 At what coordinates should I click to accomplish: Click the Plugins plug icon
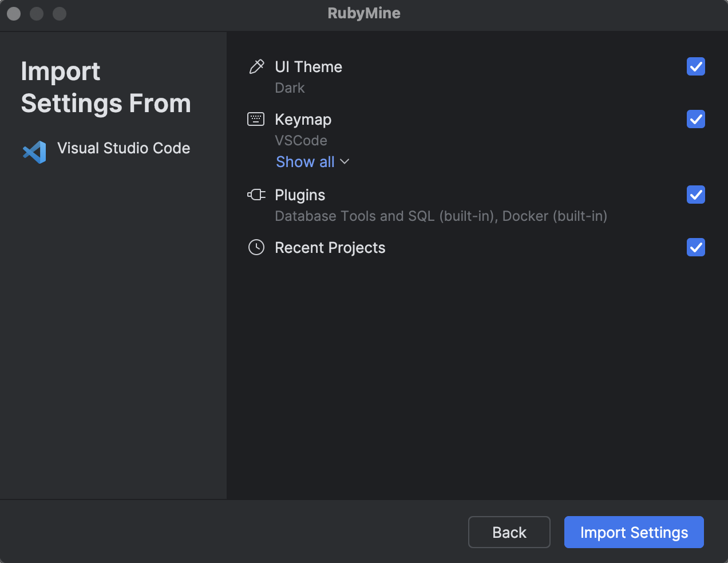(x=256, y=195)
